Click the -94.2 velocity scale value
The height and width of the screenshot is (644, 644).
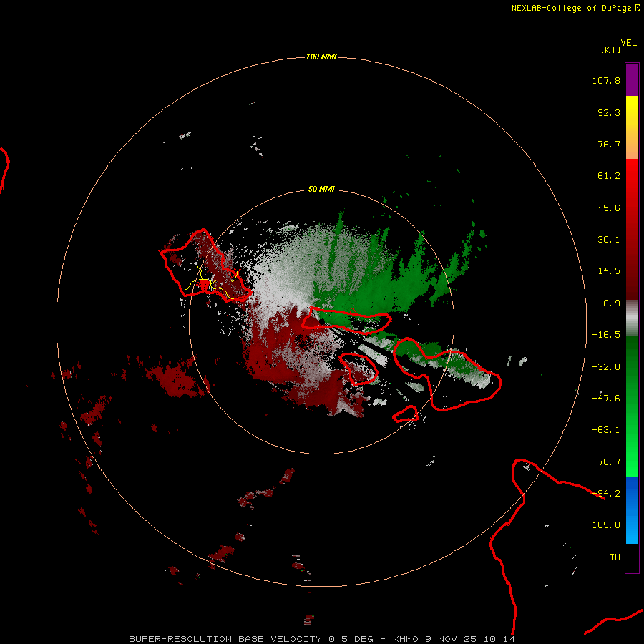pos(606,494)
